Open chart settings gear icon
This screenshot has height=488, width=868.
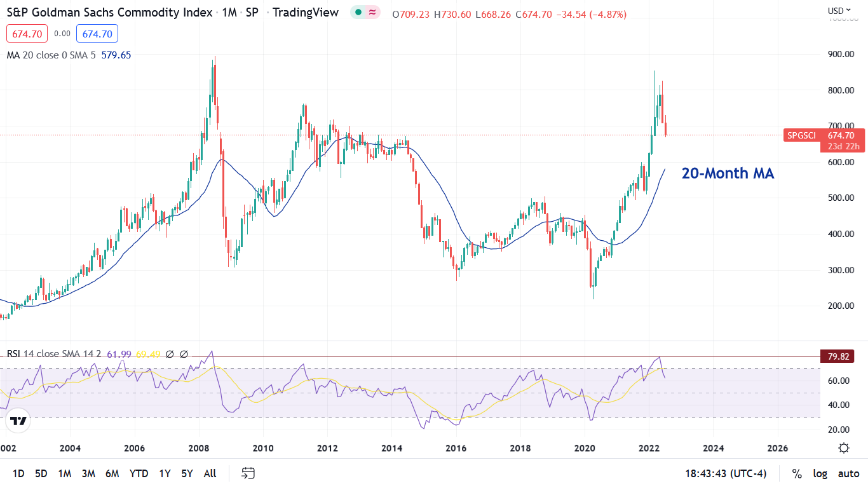pos(844,448)
